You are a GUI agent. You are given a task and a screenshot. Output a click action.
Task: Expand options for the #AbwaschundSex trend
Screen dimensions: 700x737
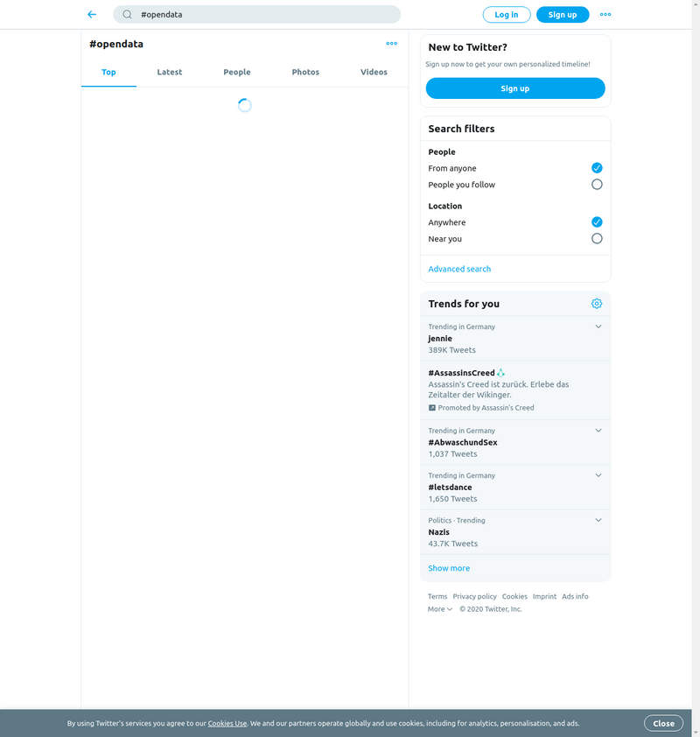598,431
